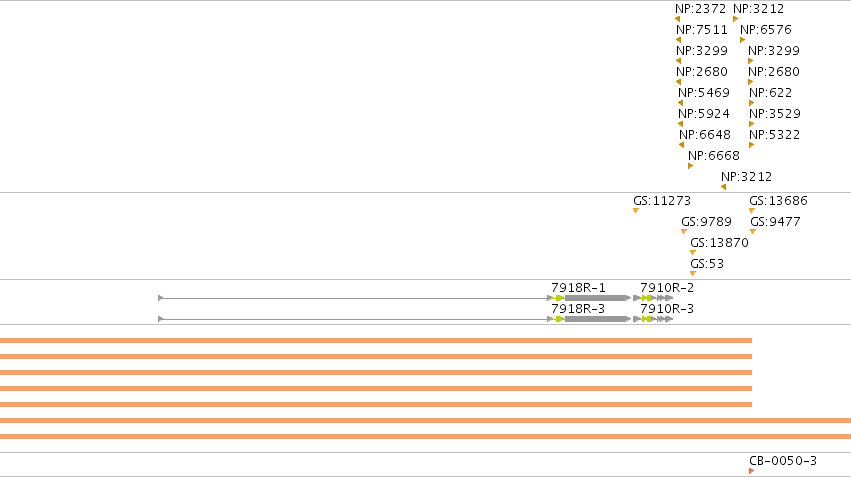This screenshot has height=477, width=851.
Task: Select the NP:6576 insertion triangle
Action: 742,40
